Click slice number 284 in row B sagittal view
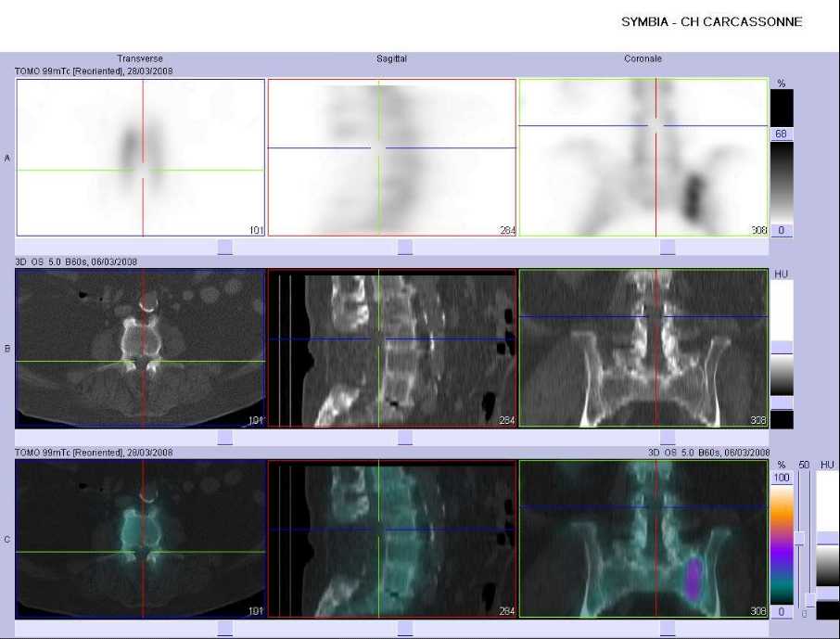Screen dimensions: 840x639 (507, 421)
